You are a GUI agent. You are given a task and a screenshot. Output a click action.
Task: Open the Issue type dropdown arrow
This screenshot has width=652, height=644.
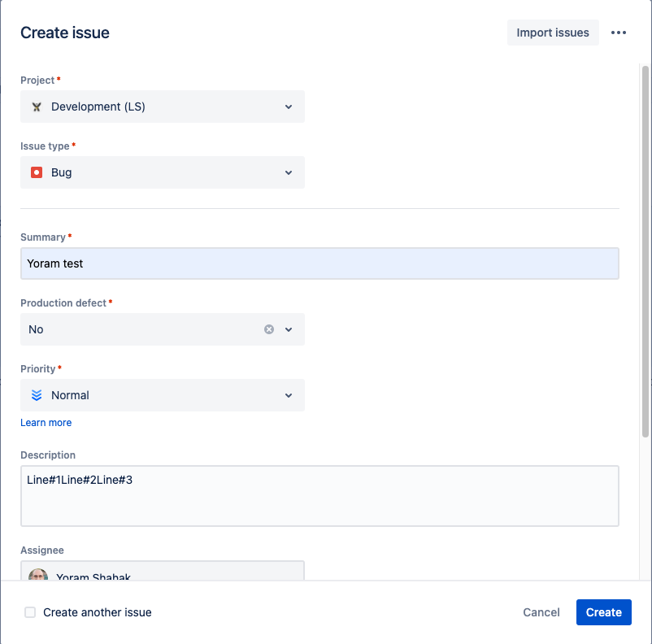click(x=289, y=172)
